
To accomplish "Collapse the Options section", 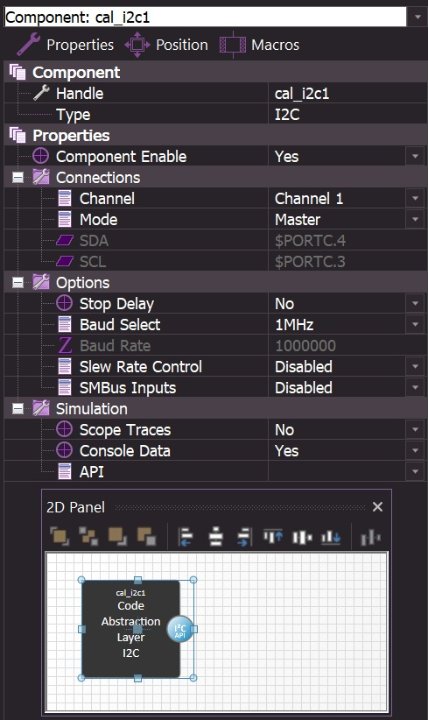I will click(x=17, y=282).
